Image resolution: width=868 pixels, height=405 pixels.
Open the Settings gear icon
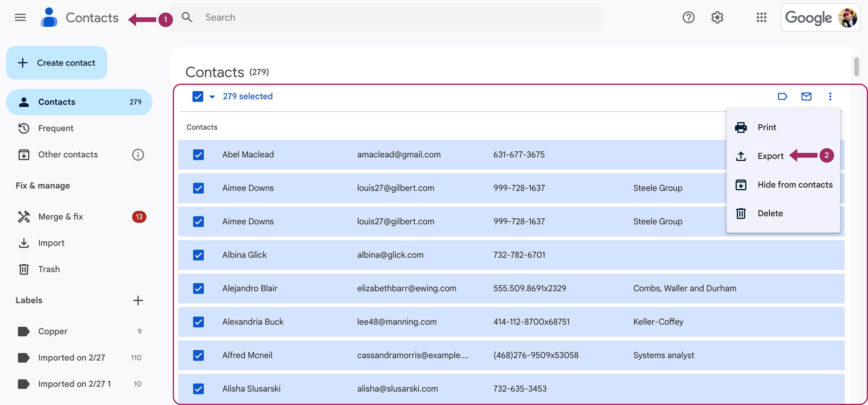(717, 18)
